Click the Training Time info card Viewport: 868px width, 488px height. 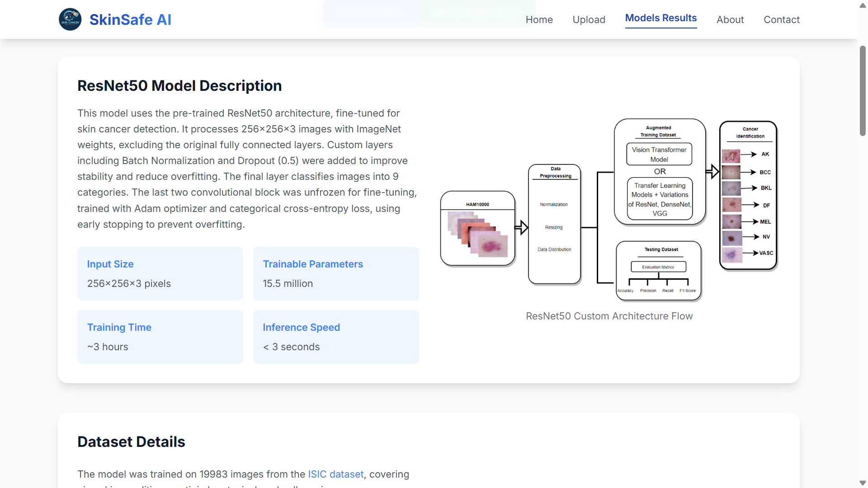160,337
